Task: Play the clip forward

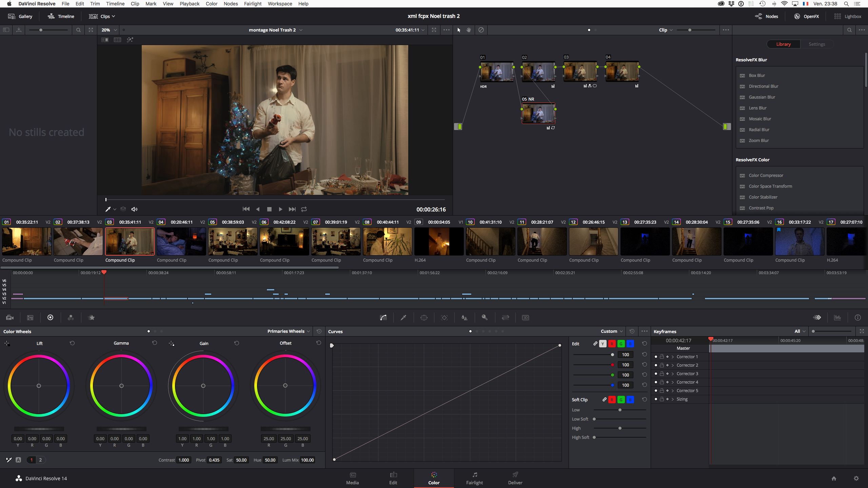Action: [280, 209]
